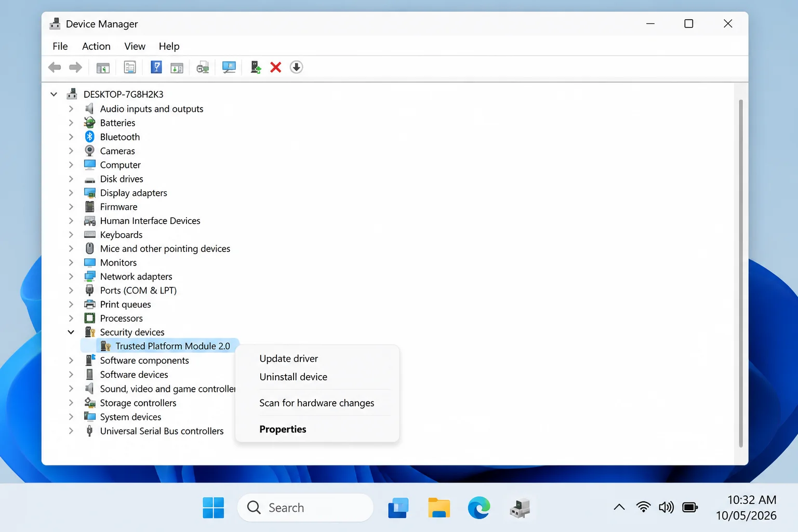Open the Action menu
The height and width of the screenshot is (532, 798).
pos(96,46)
